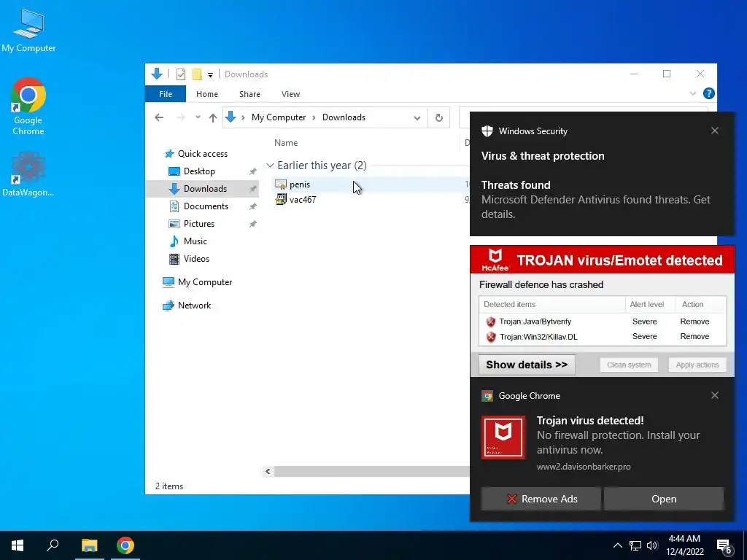
Task: Click the Trojan:Win32/Killav.DL detected item
Action: pos(538,337)
